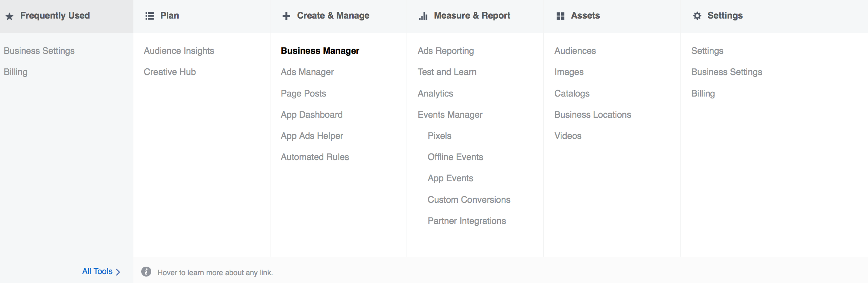Click the plus icon beside Create & Manage

pos(286,16)
